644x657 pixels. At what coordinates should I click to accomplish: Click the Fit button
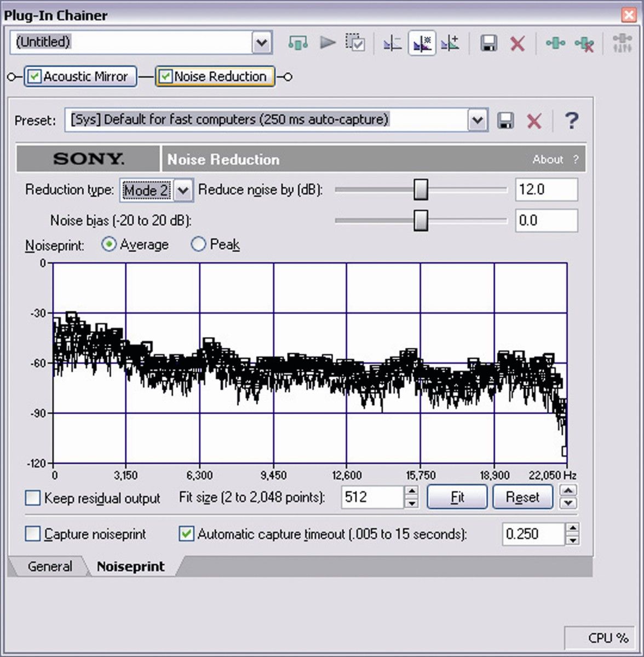[457, 497]
